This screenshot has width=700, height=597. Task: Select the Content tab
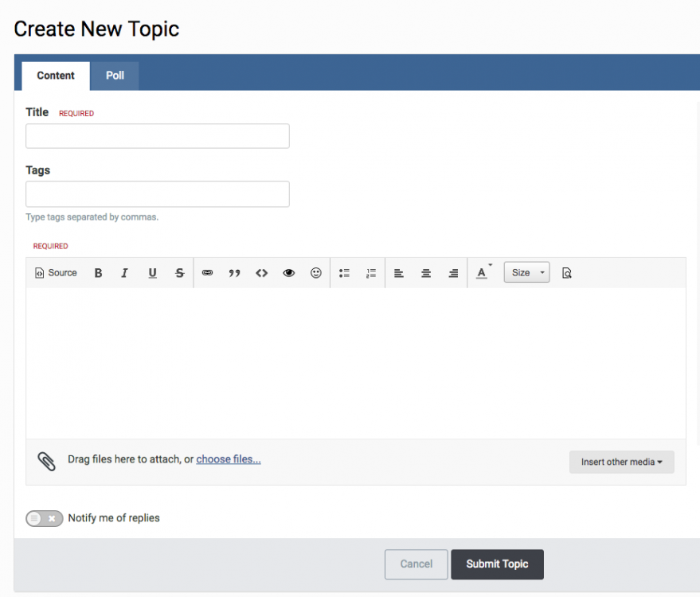(56, 76)
